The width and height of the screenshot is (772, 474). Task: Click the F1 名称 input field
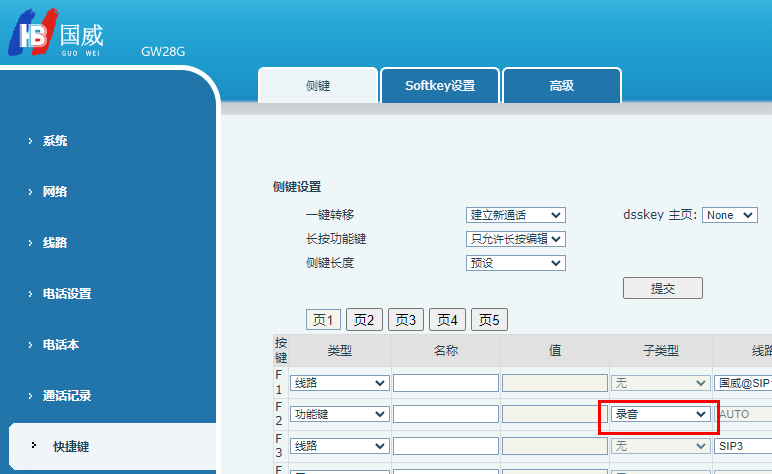click(446, 383)
